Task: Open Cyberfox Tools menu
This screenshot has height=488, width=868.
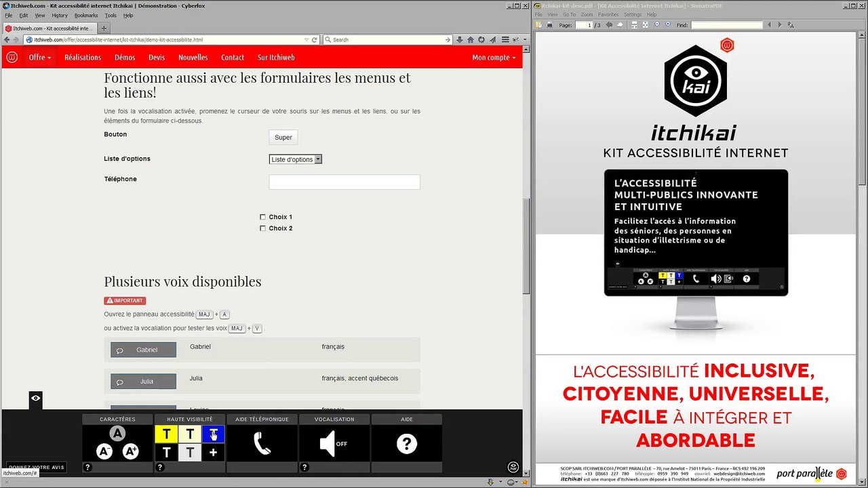Action: coord(111,15)
